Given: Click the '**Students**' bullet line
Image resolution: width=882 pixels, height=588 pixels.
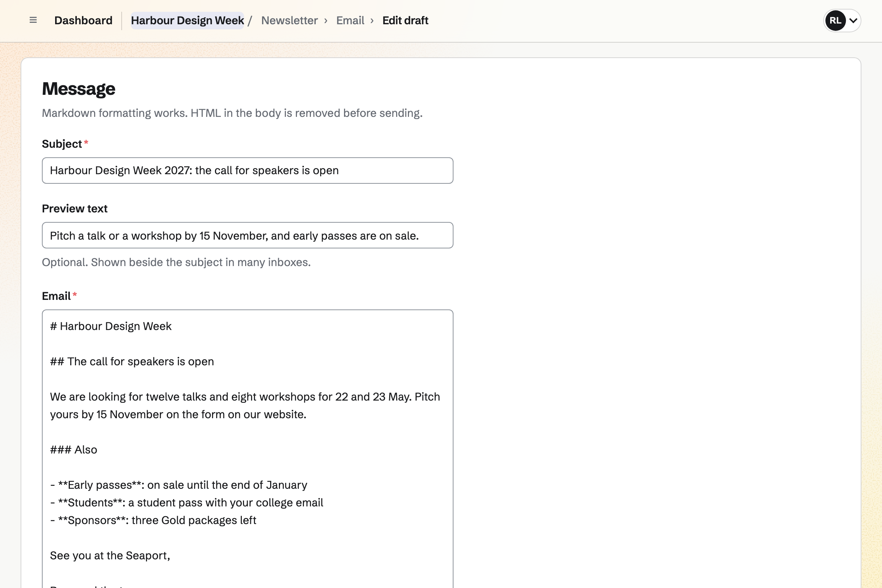Looking at the screenshot, I should click(186, 502).
